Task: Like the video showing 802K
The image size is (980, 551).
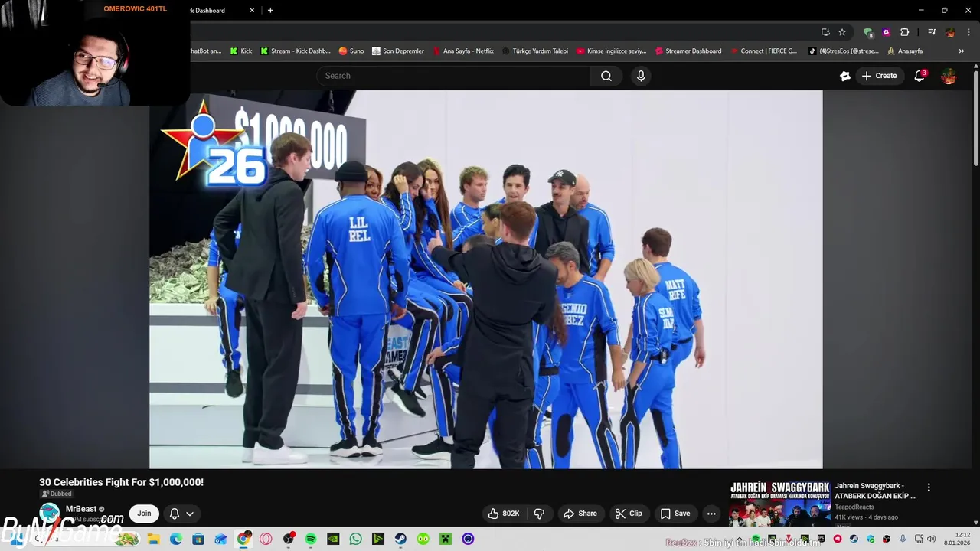Action: (504, 514)
